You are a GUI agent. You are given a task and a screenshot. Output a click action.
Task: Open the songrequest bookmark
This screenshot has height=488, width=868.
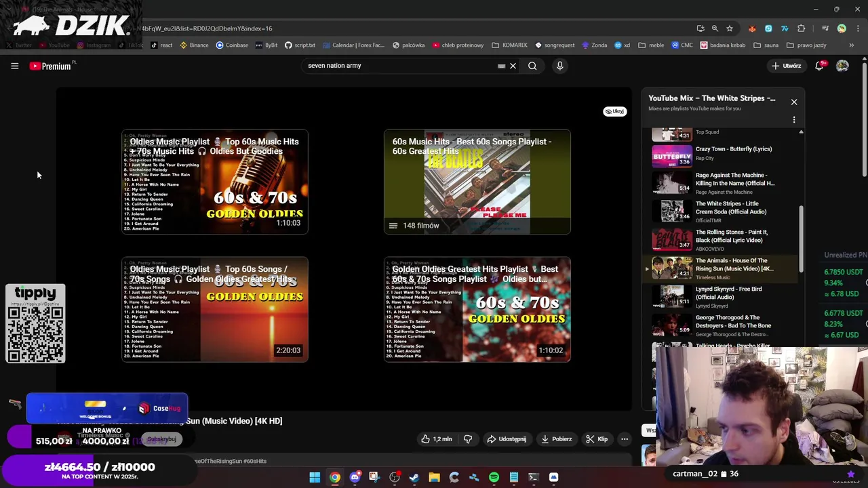point(555,45)
